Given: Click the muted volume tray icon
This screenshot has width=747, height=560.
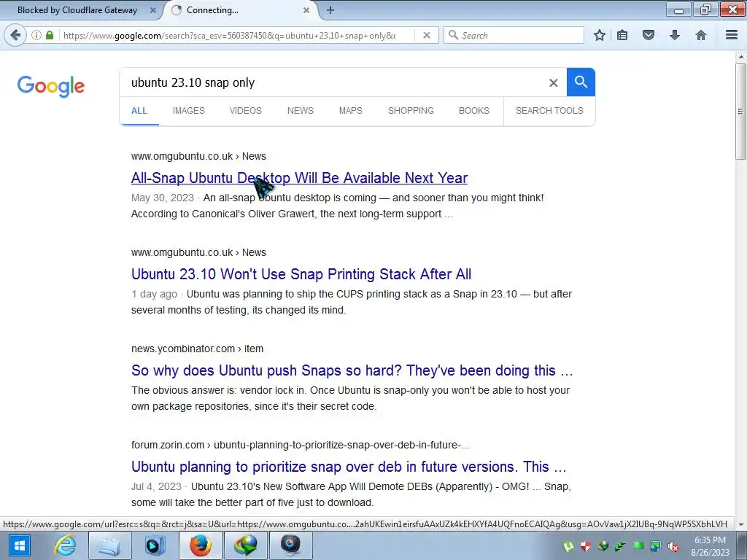Looking at the screenshot, I should pos(673,546).
